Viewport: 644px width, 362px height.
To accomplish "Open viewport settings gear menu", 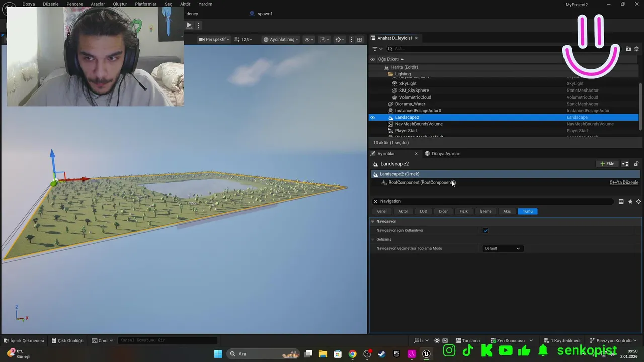I will [340, 39].
